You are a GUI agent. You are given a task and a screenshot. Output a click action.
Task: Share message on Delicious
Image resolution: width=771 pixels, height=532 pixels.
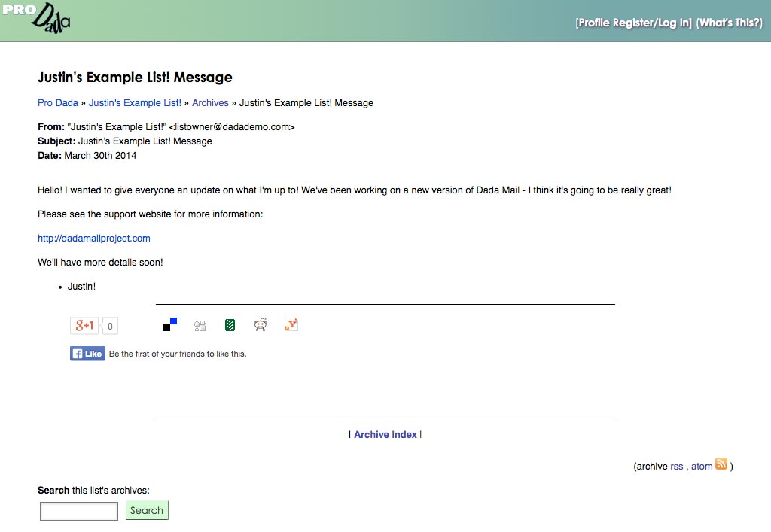(x=170, y=325)
